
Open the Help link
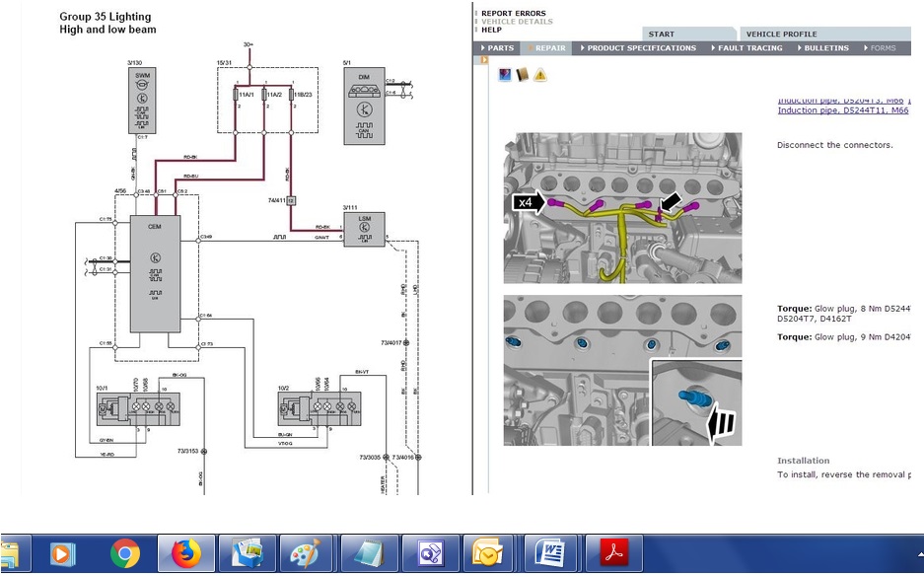491,30
